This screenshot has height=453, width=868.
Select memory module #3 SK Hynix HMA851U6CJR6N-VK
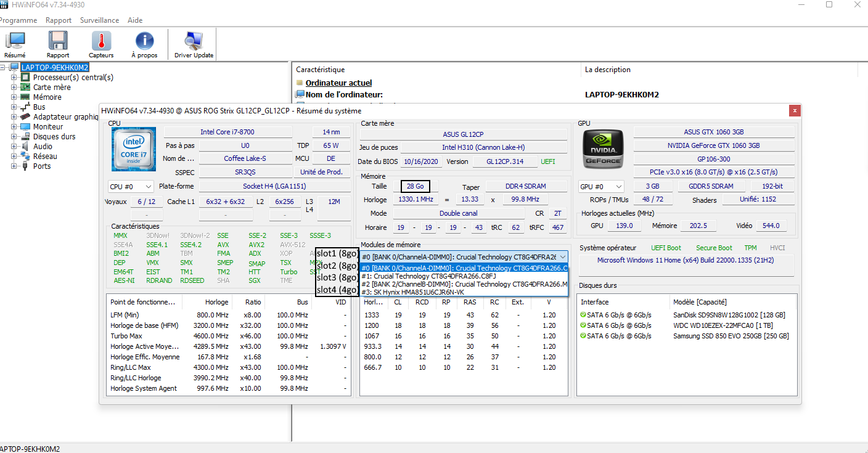(x=464, y=292)
